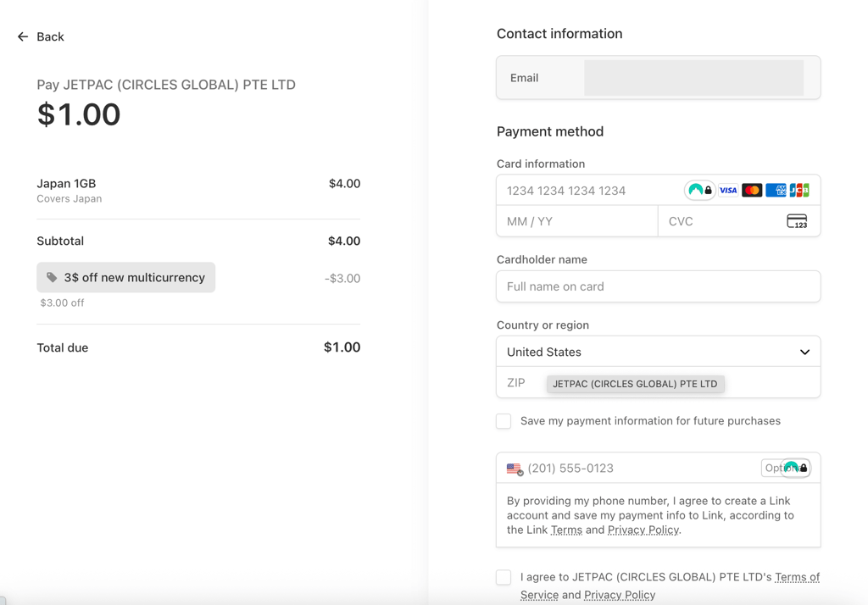The width and height of the screenshot is (868, 605).
Task: Click the $3.00 off note
Action: tap(62, 302)
